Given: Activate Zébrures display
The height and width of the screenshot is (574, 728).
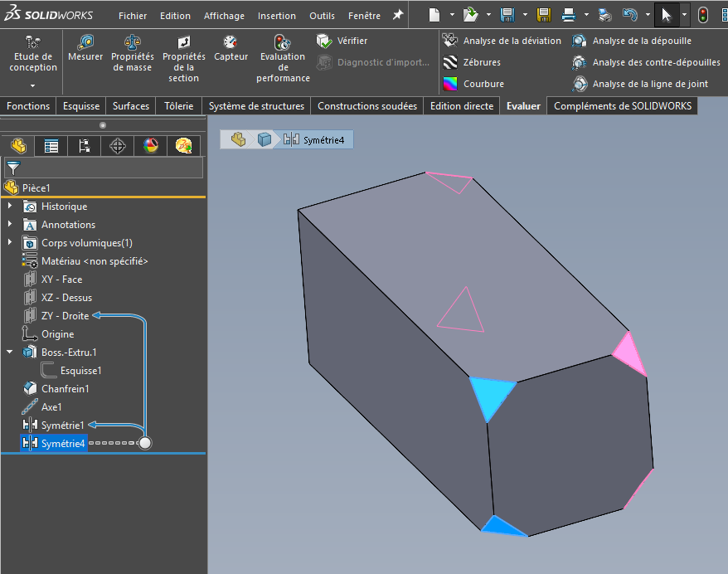Looking at the screenshot, I should (x=450, y=62).
